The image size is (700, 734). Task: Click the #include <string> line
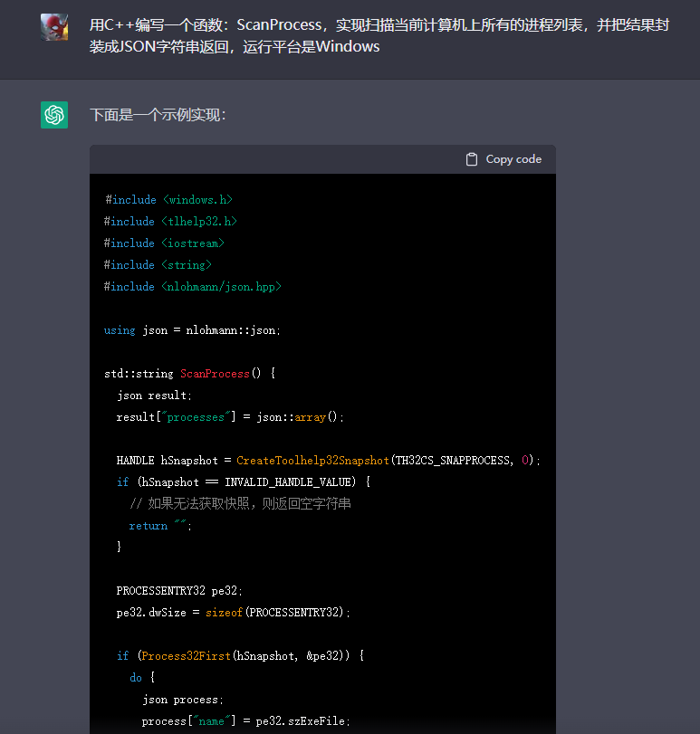pyautogui.click(x=158, y=264)
